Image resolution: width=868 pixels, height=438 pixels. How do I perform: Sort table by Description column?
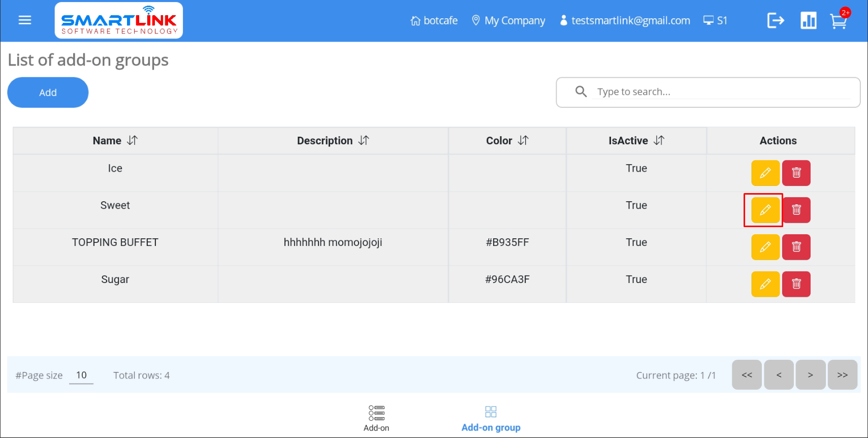coord(364,141)
